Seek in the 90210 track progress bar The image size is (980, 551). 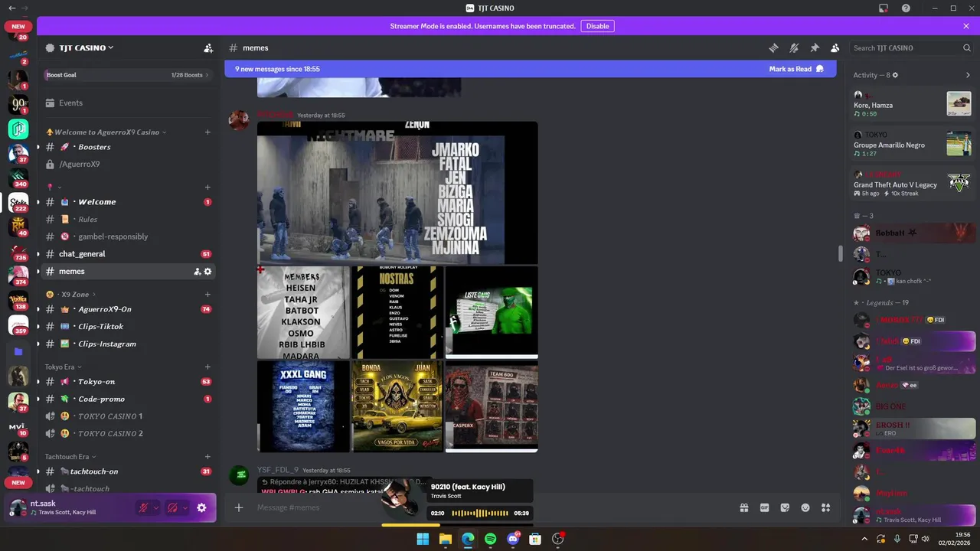479,513
